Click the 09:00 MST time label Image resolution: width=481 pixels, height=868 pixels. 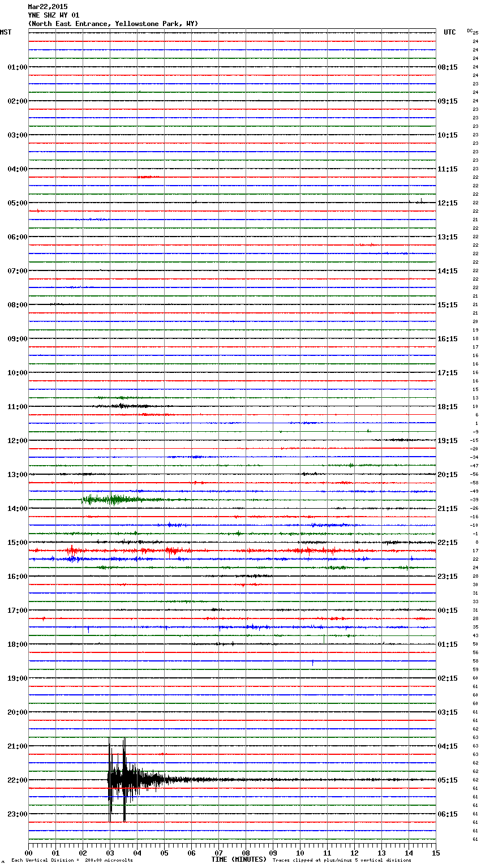[18, 339]
